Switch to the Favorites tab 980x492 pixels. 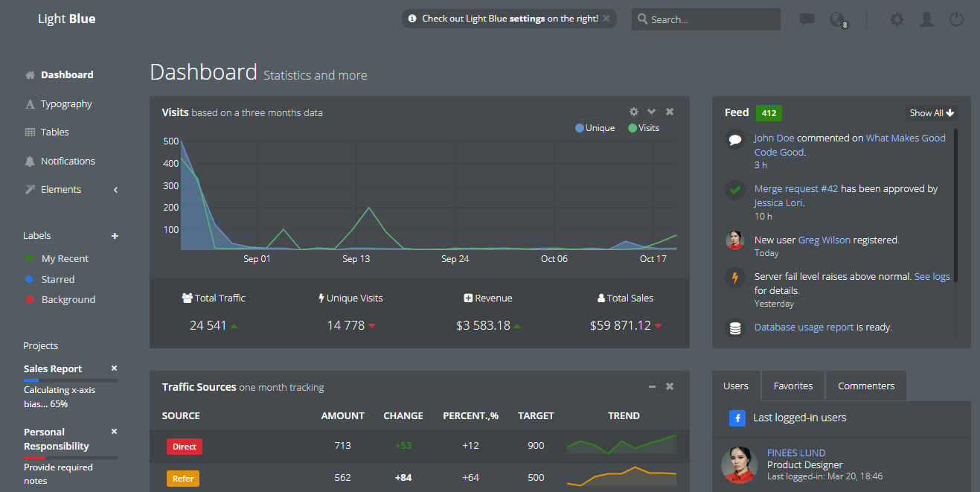[x=792, y=386]
